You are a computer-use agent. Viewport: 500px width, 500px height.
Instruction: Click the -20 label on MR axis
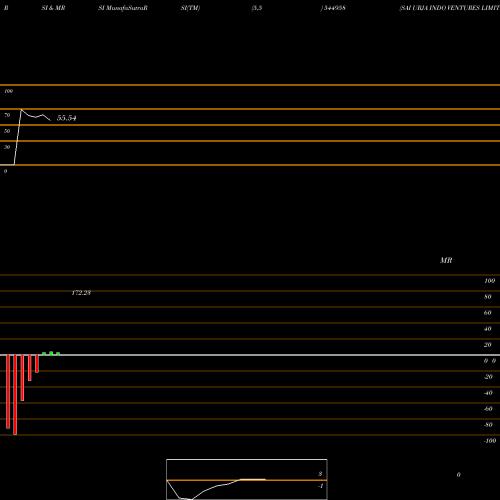coord(488,377)
